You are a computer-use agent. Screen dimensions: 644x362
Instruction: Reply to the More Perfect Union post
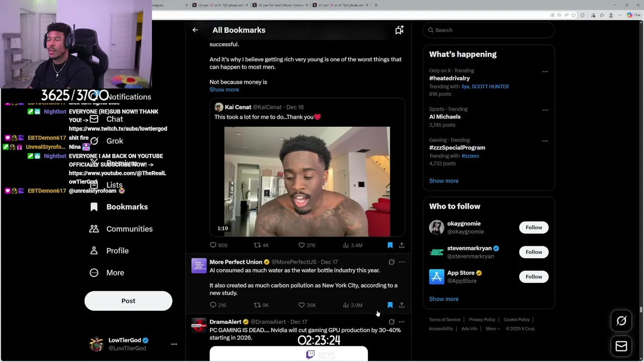(x=218, y=305)
